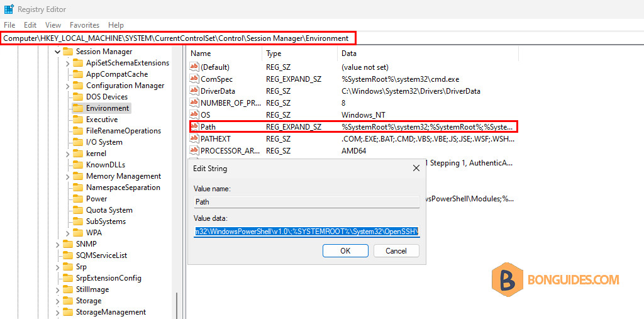Image resolution: width=644 pixels, height=319 pixels.
Task: Select the NamespaceSeparation folder icon
Action: [x=77, y=187]
